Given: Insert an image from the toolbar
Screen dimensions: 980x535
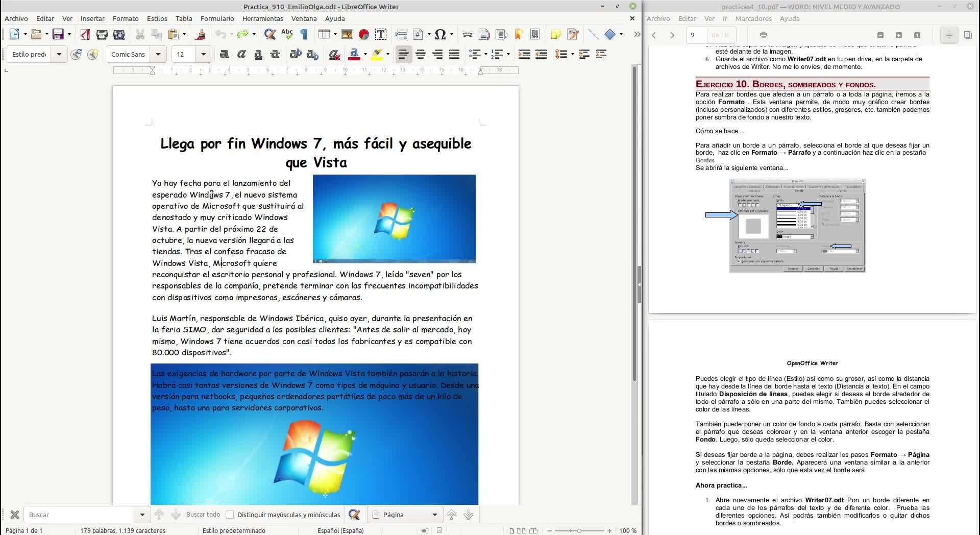Looking at the screenshot, I should point(347,34).
